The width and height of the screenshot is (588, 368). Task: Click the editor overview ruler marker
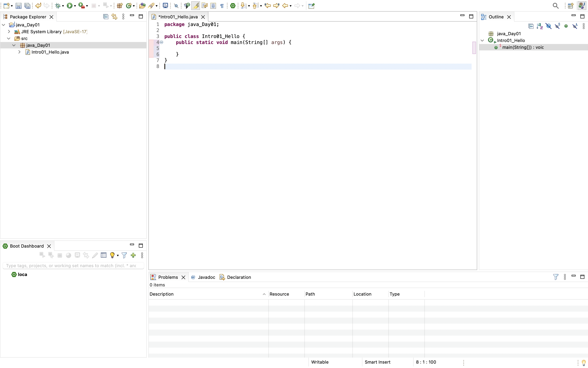(474, 48)
